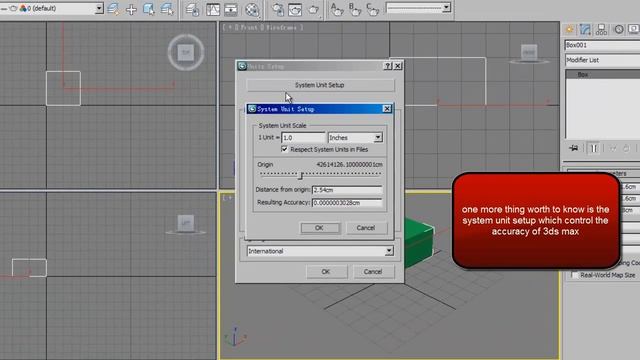Viewport: 640px width, 360px height.
Task: Click the Remove Modifier trash icon
Action: click(626, 148)
